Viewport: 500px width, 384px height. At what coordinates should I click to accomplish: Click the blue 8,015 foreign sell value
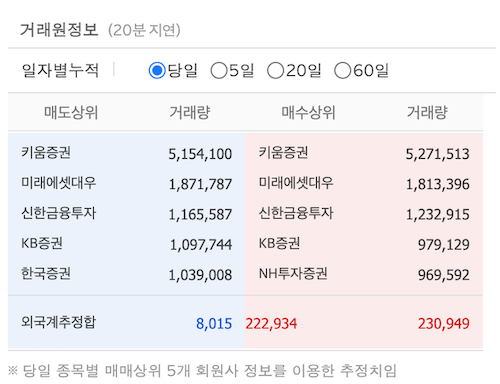pos(214,324)
